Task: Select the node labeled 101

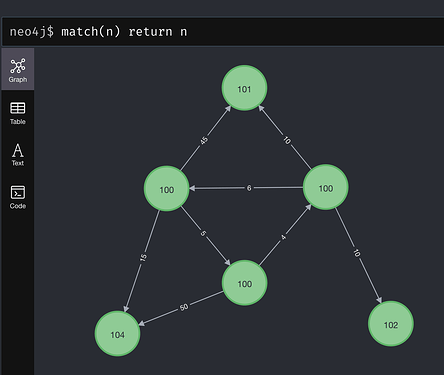Action: [x=244, y=88]
